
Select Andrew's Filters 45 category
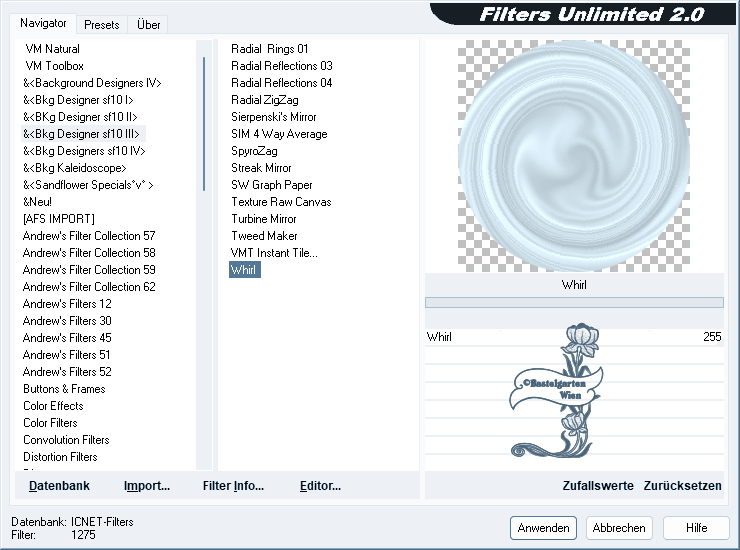point(67,338)
